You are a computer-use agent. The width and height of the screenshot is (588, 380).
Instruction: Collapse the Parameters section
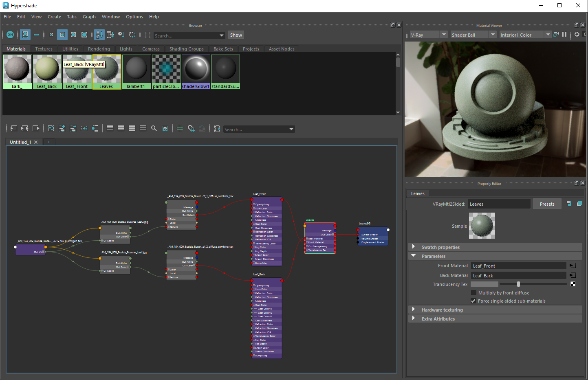414,256
